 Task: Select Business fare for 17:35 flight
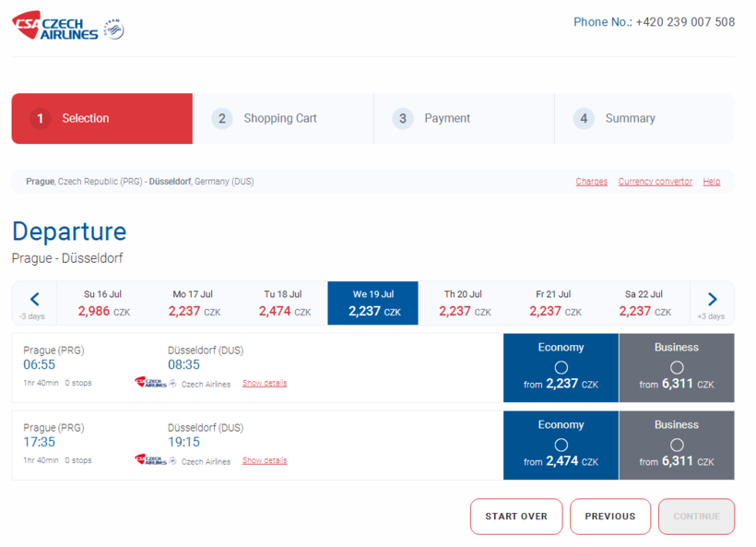677,445
